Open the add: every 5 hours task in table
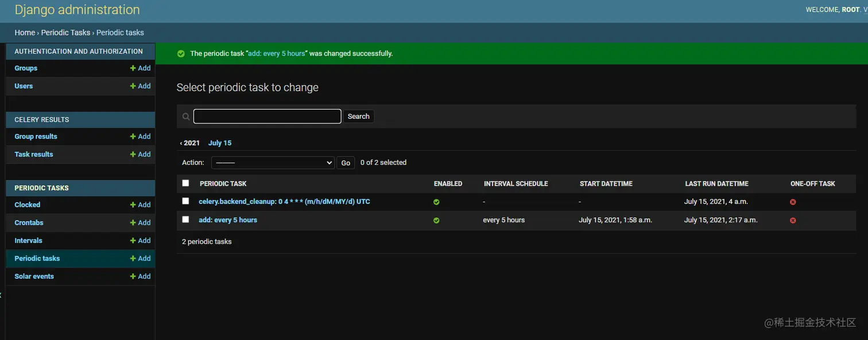868x340 pixels. point(228,220)
